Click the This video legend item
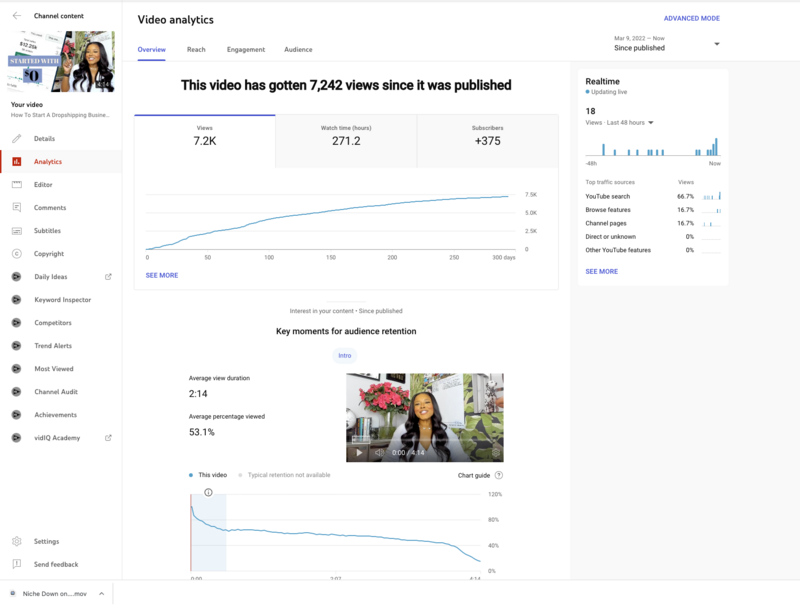Screen dimensions: 800x607 click(x=208, y=475)
